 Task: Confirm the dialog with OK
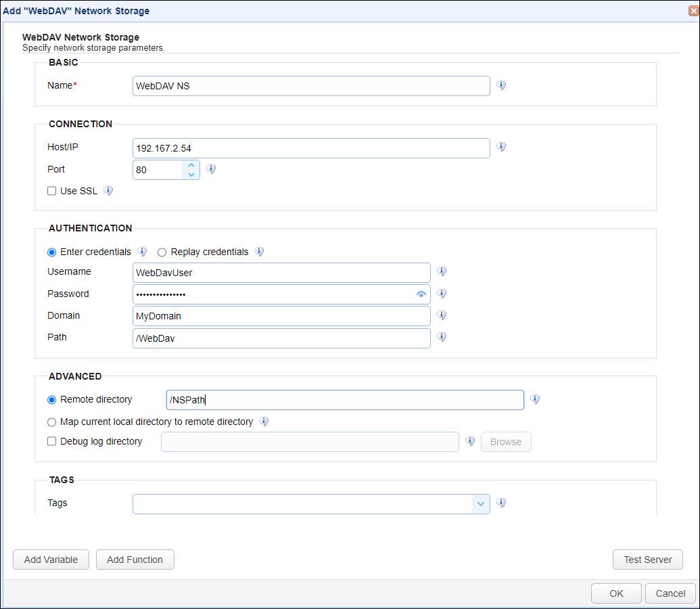[616, 593]
